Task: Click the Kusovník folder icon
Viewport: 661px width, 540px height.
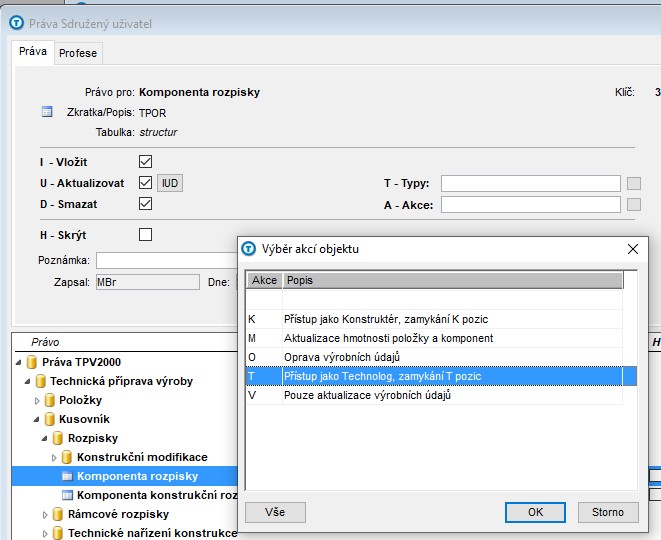Action: coord(49,419)
